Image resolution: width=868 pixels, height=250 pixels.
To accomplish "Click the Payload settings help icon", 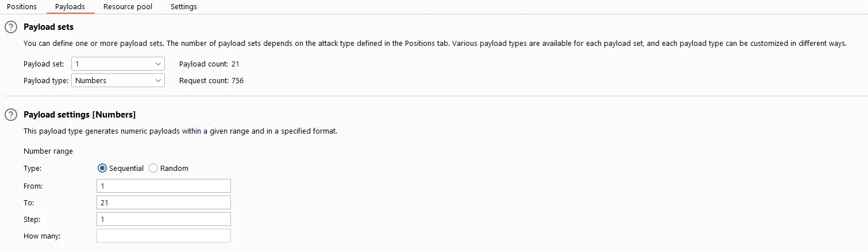I will point(11,115).
